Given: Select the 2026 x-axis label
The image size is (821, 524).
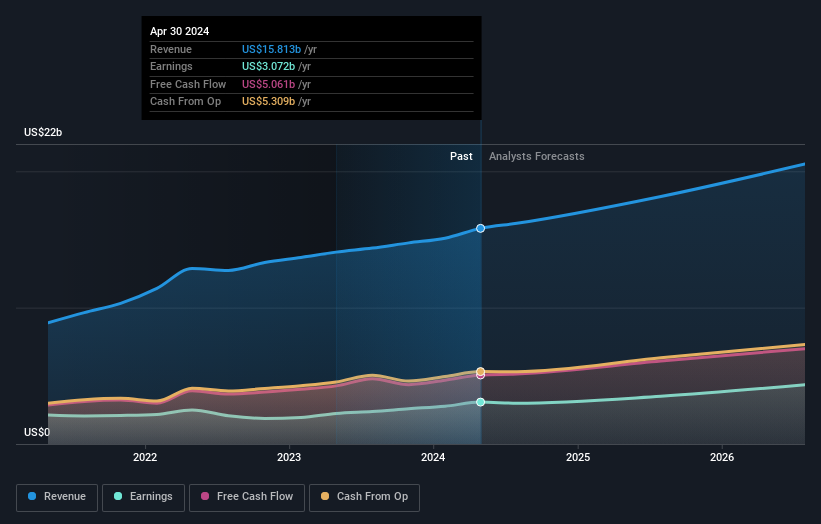Looking at the screenshot, I should (x=722, y=458).
